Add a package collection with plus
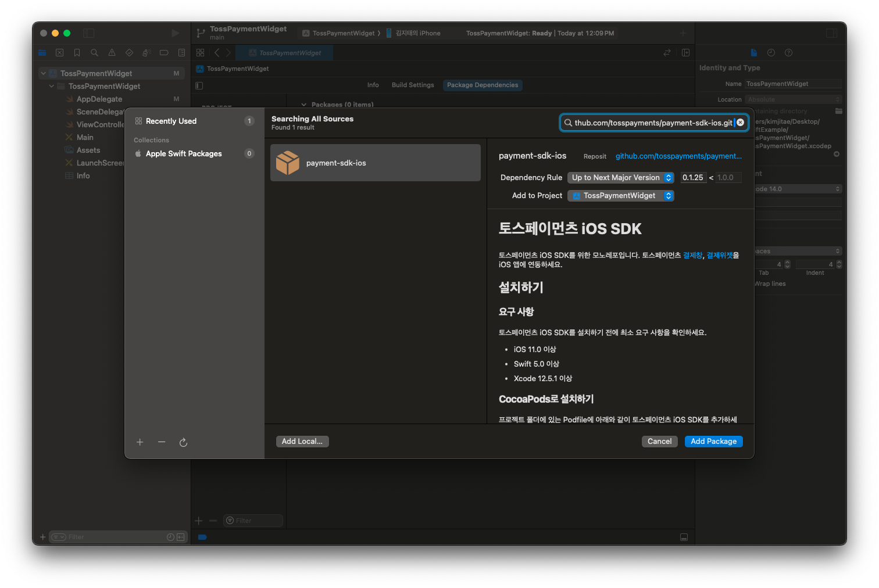 coord(140,442)
